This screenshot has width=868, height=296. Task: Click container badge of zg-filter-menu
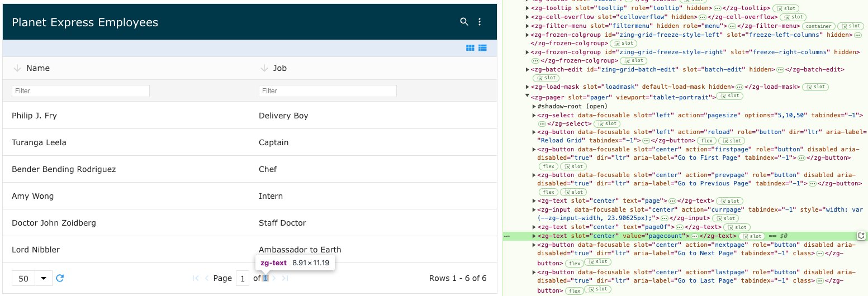point(819,26)
